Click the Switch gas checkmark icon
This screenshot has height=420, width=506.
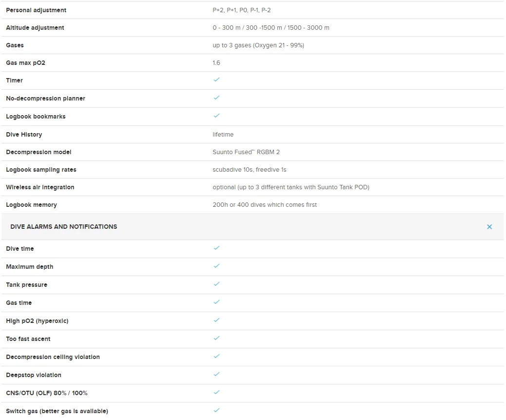point(216,410)
